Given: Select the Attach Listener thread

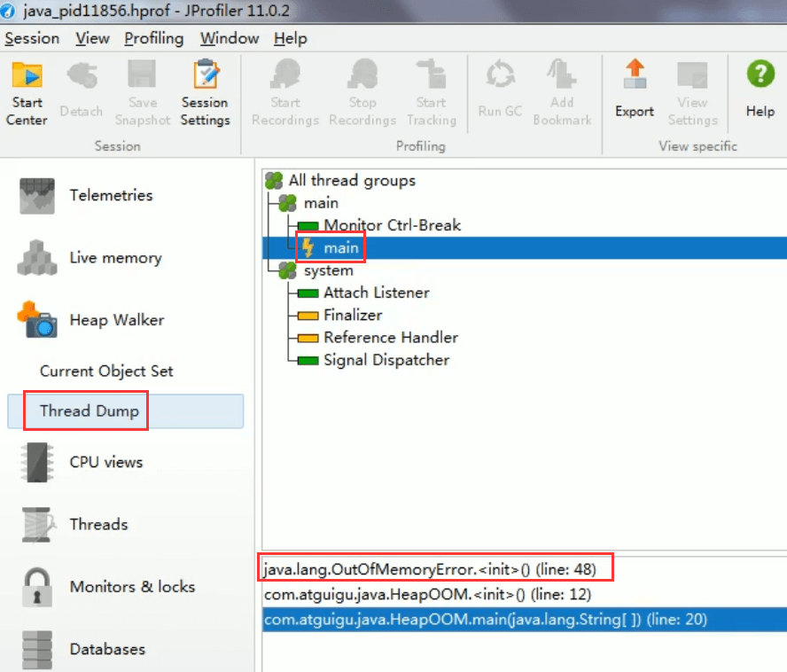Looking at the screenshot, I should pos(377,293).
